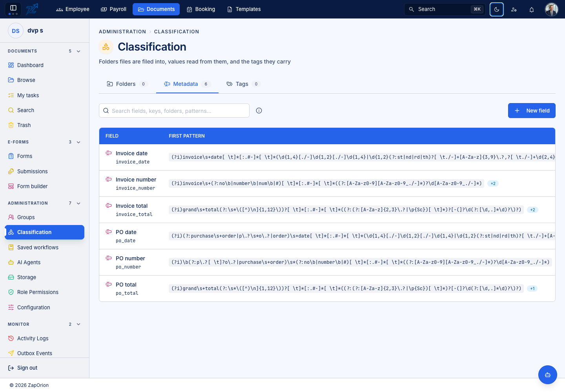Click the fields search input

pos(174,111)
